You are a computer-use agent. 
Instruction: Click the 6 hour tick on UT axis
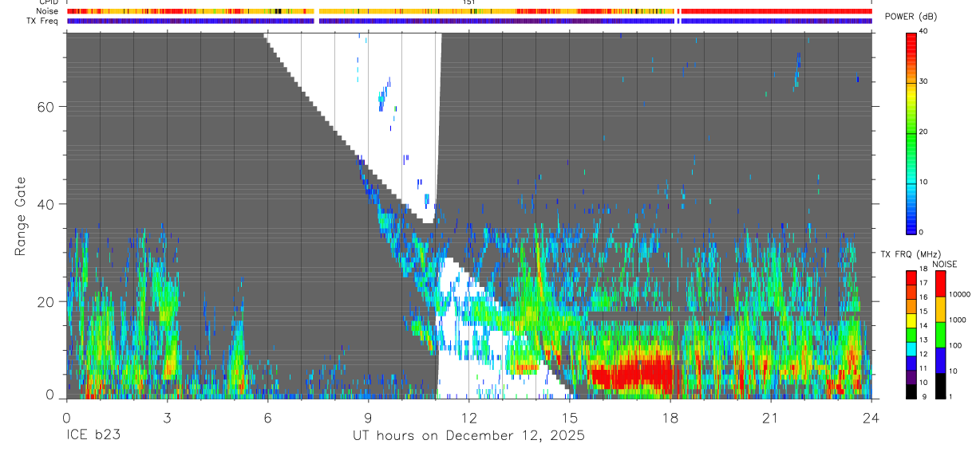pos(267,417)
